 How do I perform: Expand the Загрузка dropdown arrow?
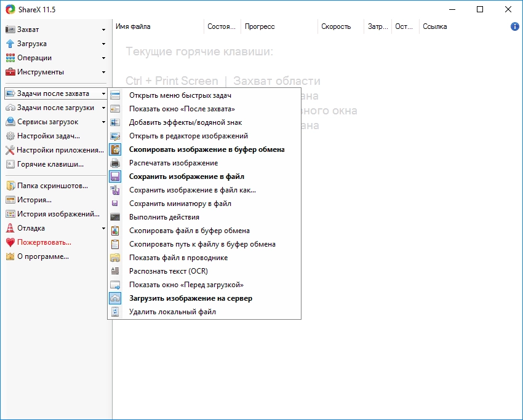pos(104,44)
